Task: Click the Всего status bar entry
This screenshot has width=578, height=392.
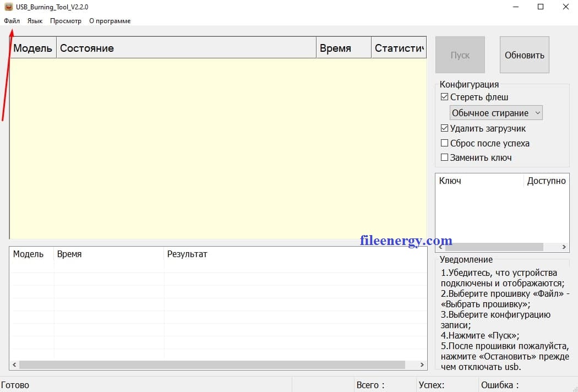Action: (370, 385)
